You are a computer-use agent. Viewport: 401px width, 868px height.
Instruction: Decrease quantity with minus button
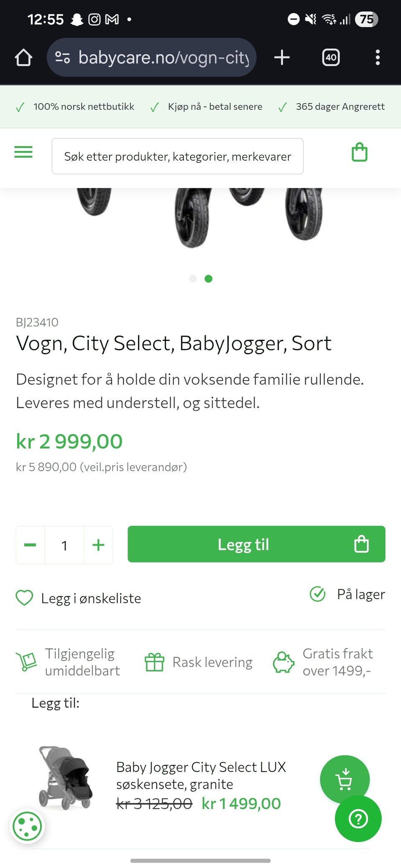(x=30, y=545)
